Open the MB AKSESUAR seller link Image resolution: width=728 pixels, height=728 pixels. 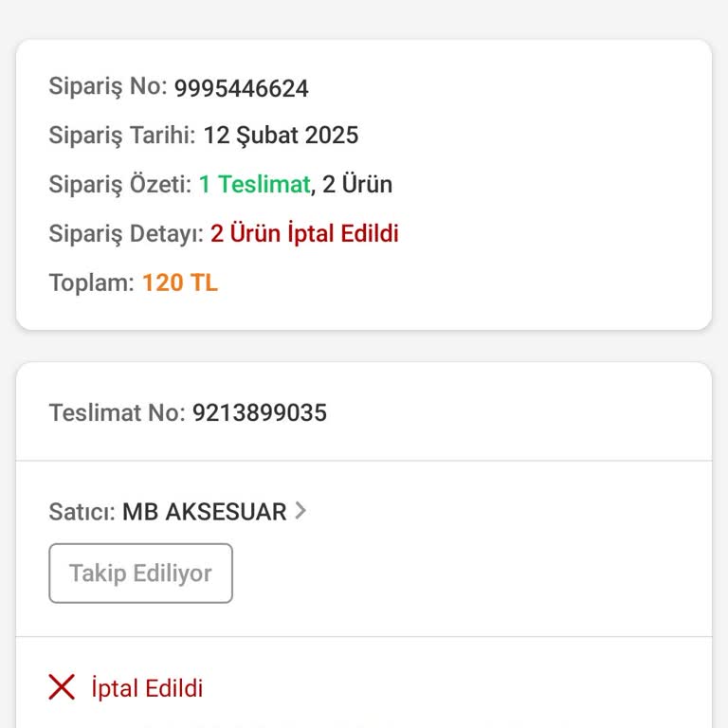(x=204, y=512)
